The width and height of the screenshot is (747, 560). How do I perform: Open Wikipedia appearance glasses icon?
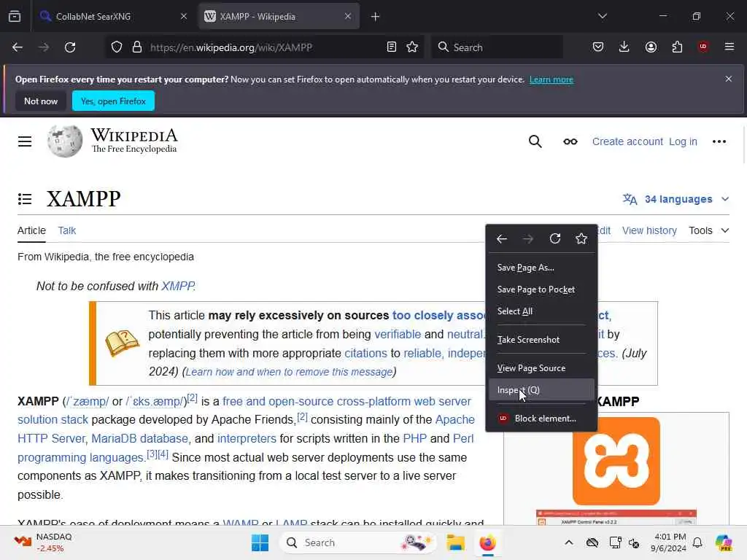click(570, 141)
